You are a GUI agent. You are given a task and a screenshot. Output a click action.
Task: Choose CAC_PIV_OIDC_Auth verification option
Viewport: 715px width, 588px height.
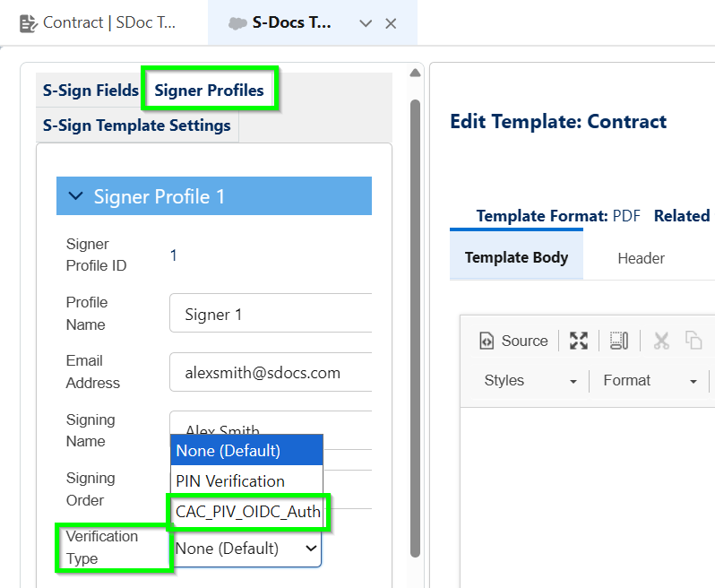click(248, 512)
